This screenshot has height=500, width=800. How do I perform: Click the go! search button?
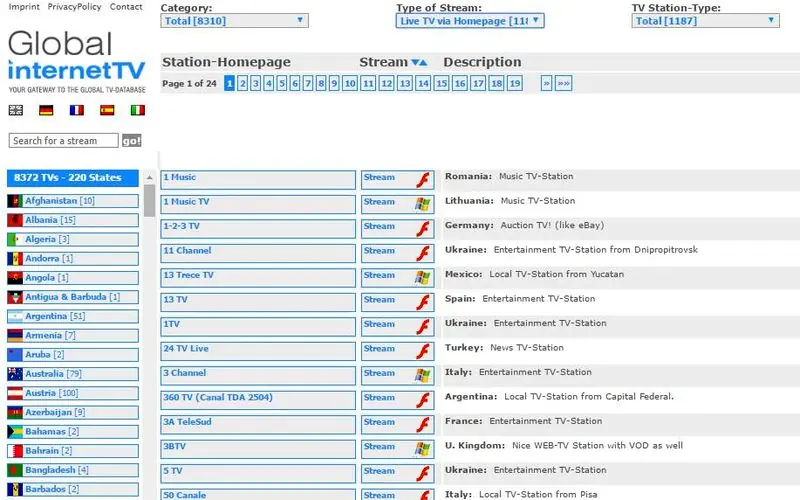[131, 141]
